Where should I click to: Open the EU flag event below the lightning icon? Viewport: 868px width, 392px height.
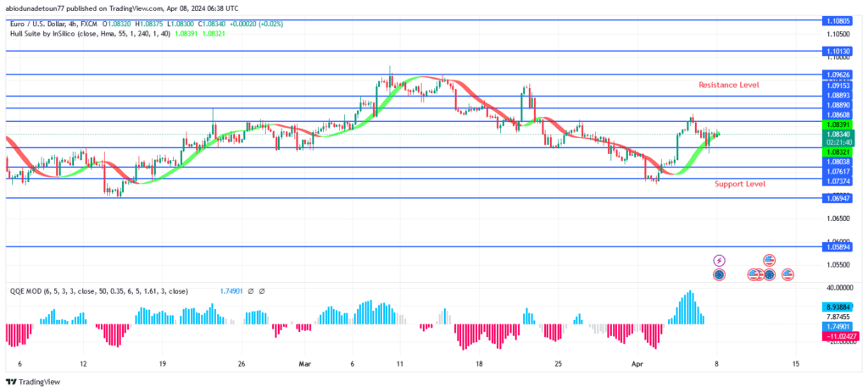pyautogui.click(x=719, y=274)
